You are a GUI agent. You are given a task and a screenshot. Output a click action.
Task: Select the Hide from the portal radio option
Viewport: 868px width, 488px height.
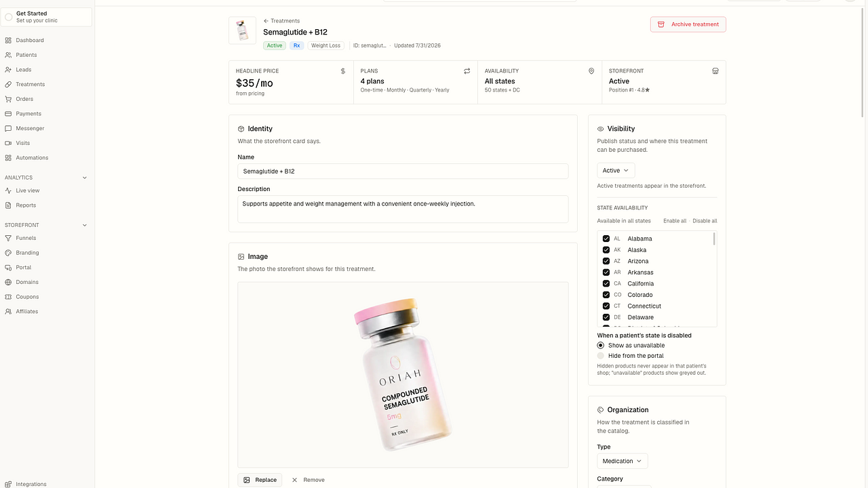(x=601, y=356)
